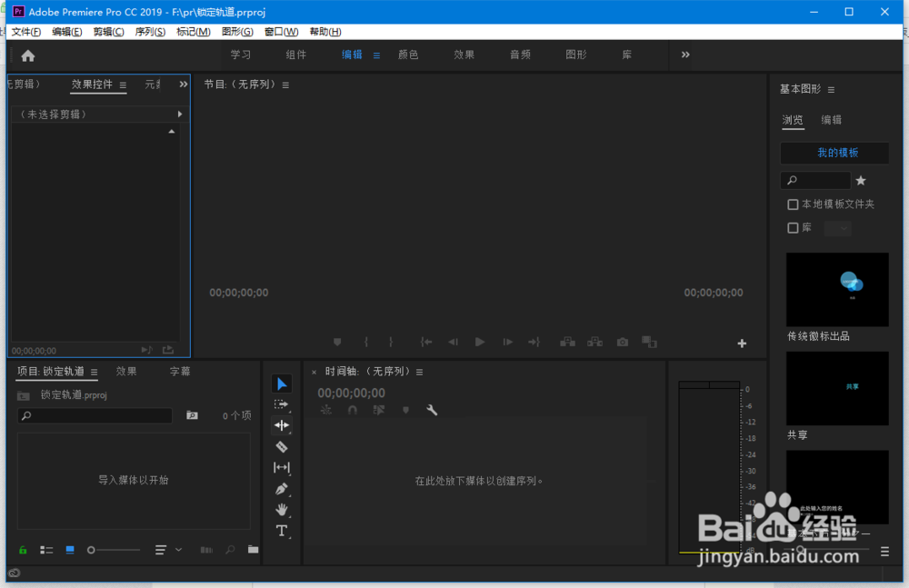Open the create search bin icon
Screen dimensions: 909x588
point(192,415)
